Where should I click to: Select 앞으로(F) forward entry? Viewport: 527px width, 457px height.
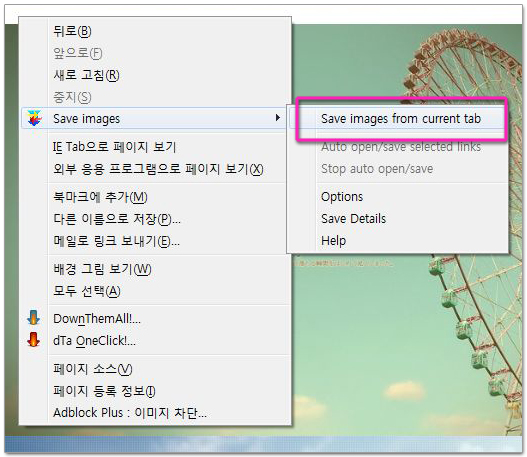[155, 53]
